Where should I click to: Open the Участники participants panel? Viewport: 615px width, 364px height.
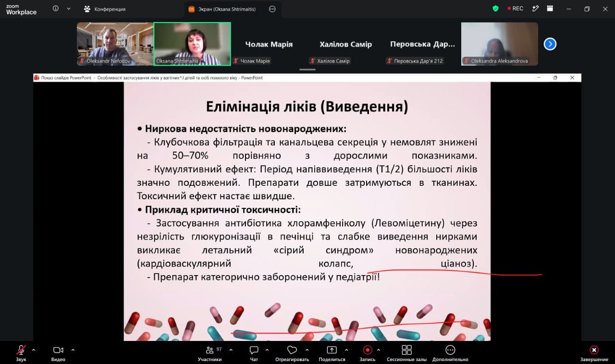tap(209, 352)
